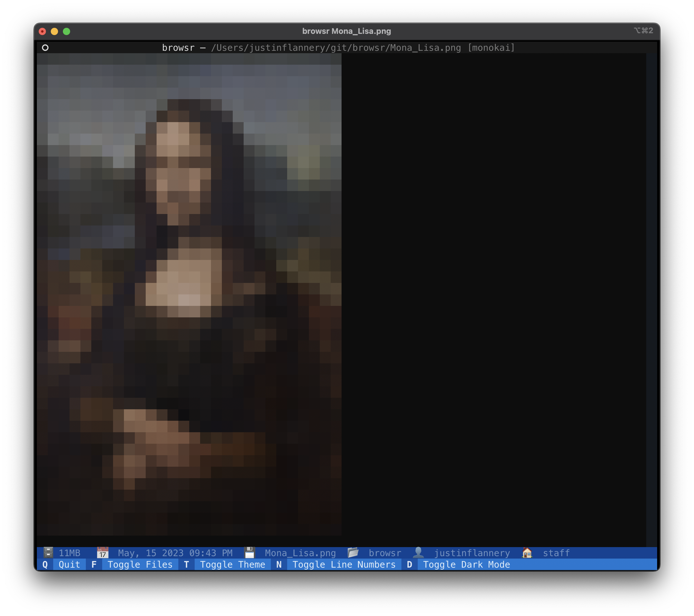The image size is (694, 616).
Task: Toggle Files panel in footer
Action: click(140, 564)
